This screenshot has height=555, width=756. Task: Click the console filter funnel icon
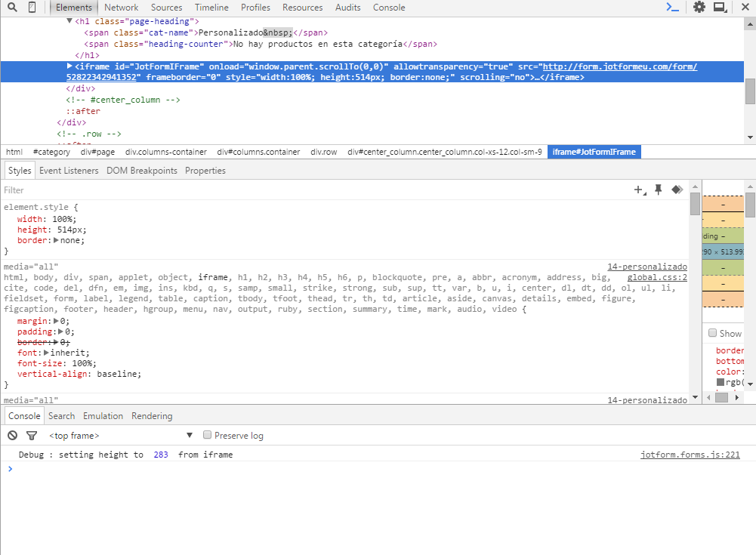[x=32, y=436]
